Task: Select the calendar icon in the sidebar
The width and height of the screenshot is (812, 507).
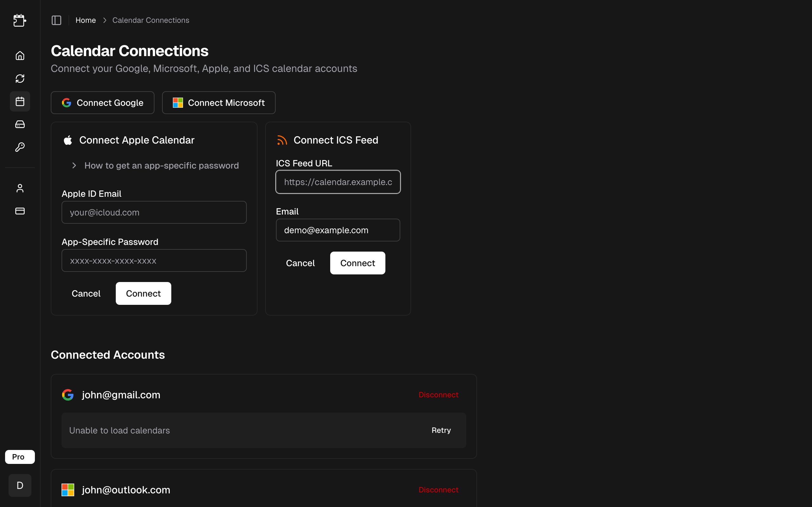Action: [x=20, y=101]
